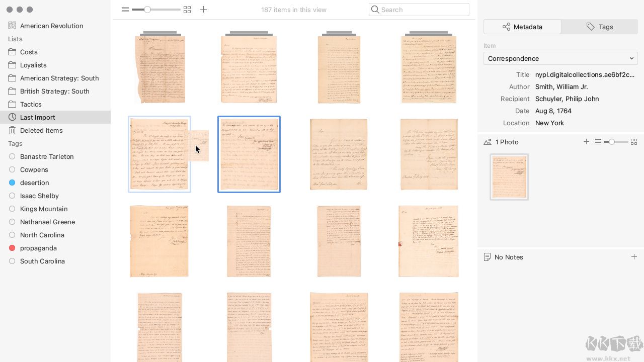Select the desertion tag with blue circle
Image resolution: width=644 pixels, height=362 pixels.
click(x=34, y=183)
